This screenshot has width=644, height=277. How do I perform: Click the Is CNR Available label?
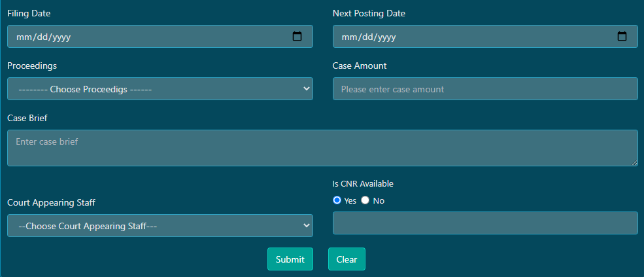click(x=363, y=184)
